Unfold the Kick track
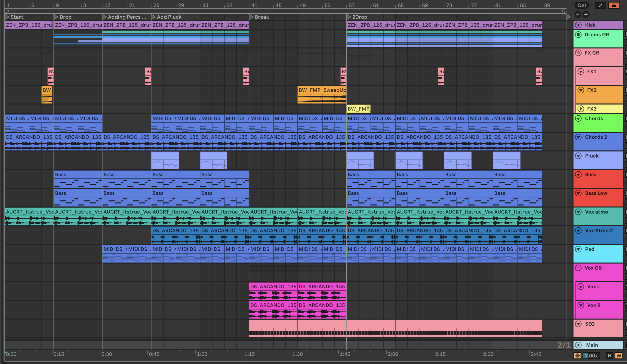 tap(578, 25)
